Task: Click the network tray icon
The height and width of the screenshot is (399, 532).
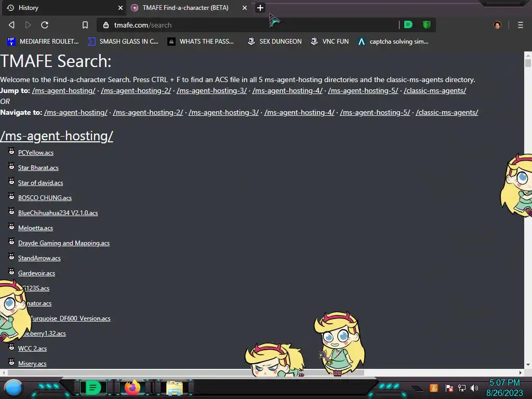Action: coord(462,388)
